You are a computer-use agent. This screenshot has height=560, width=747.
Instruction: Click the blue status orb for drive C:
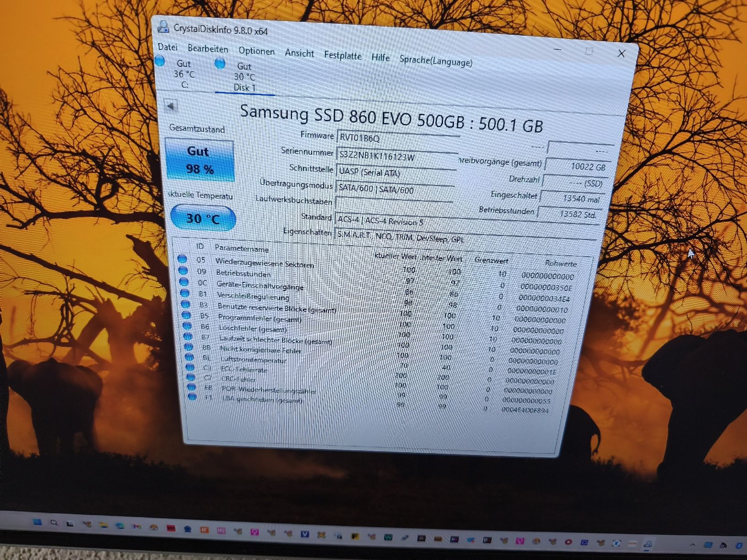pyautogui.click(x=160, y=60)
